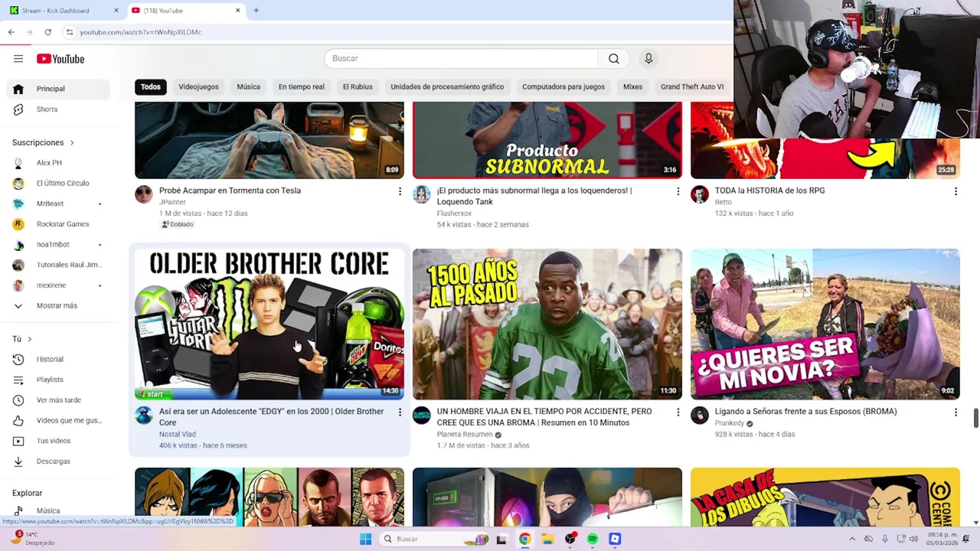980x551 pixels.
Task: Click the Planeta Resumen channel avatar
Action: point(422,416)
